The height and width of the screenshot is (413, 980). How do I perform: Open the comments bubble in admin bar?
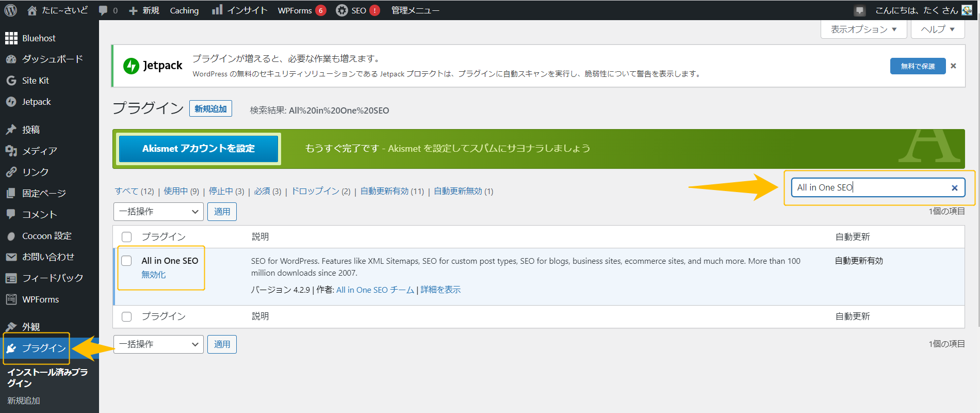[x=103, y=10]
